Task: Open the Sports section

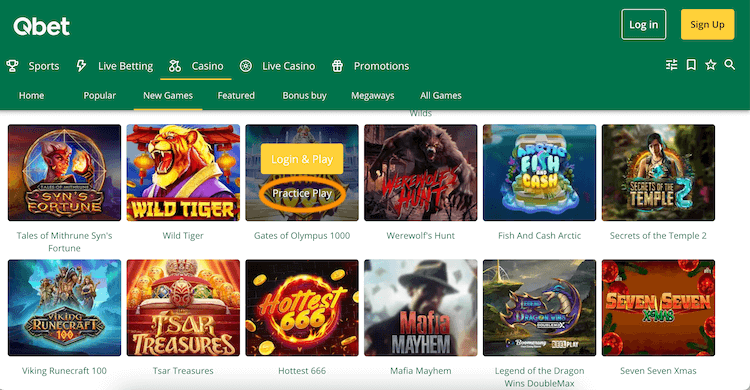Action: (44, 66)
